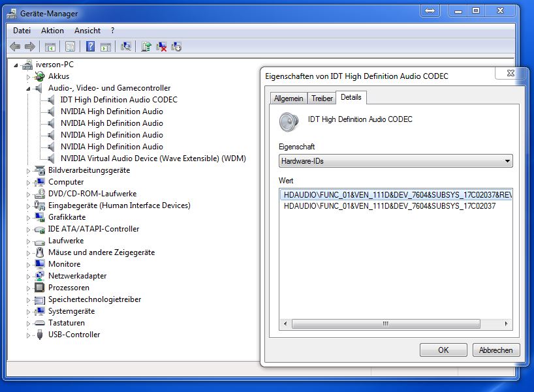Open the Ansicht menu
The image size is (534, 392).
tap(87, 31)
